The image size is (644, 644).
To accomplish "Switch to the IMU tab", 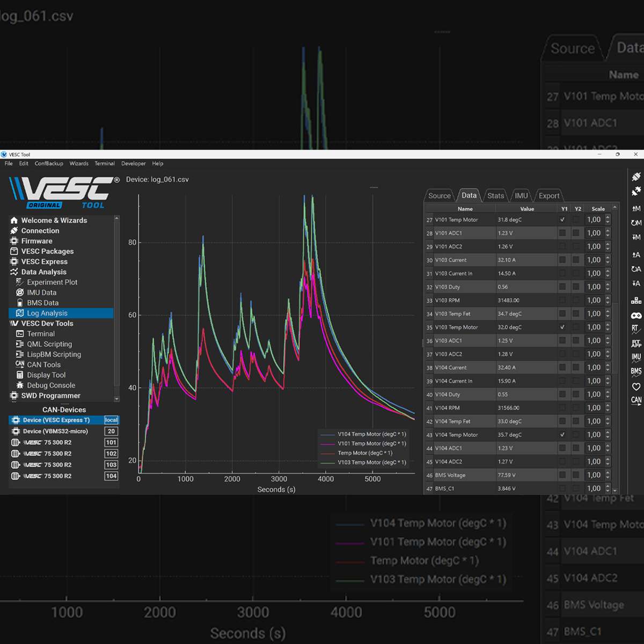I will pos(521,196).
